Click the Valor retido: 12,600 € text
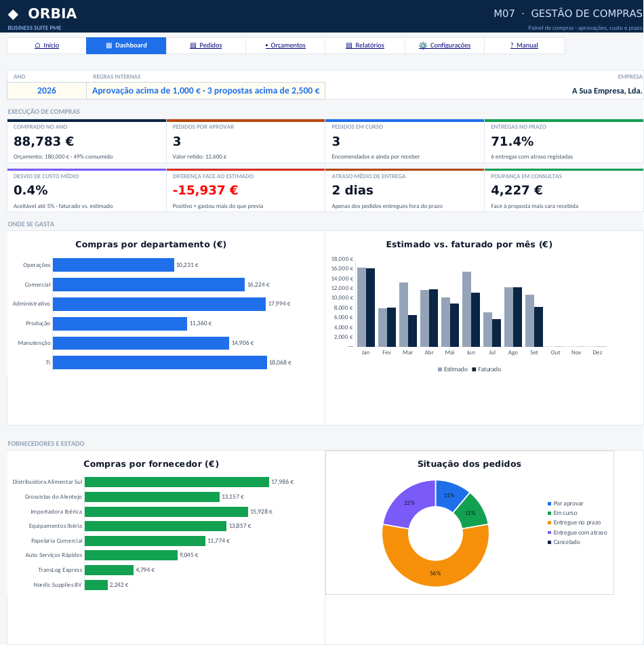Image resolution: width=644 pixels, height=645 pixels. pos(199,157)
